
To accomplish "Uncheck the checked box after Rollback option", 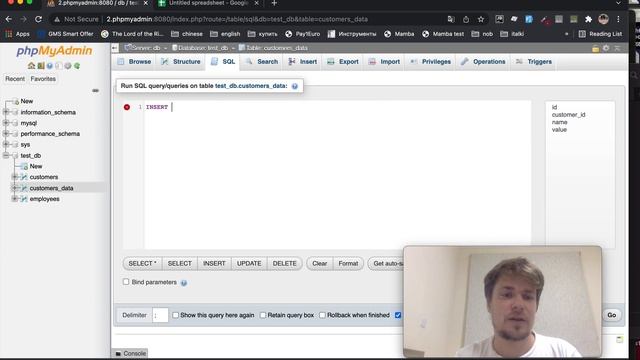I will 398,315.
